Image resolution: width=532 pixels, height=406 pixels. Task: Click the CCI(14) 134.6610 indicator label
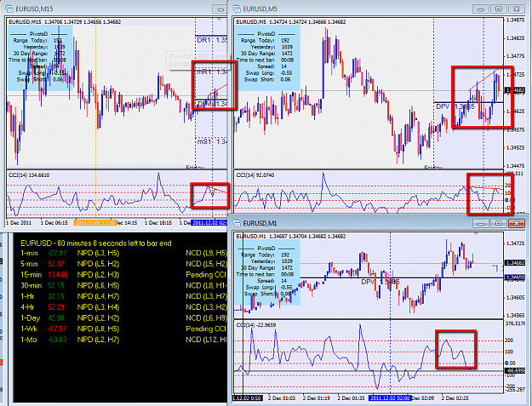click(29, 175)
